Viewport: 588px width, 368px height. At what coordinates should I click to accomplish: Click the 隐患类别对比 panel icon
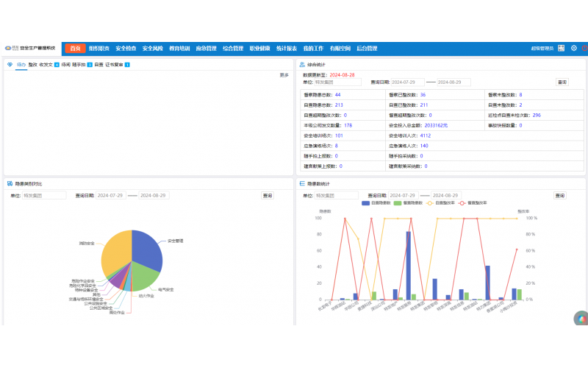[10, 183]
